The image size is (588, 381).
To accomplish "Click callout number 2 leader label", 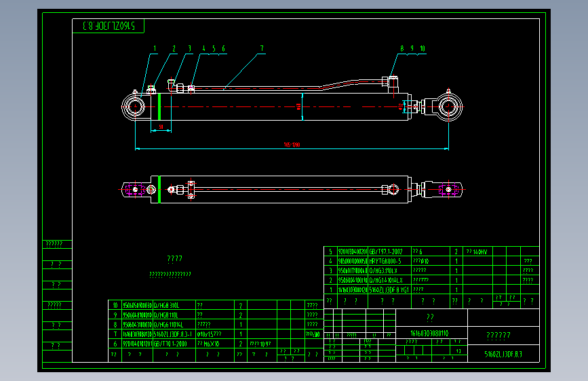I will coord(174,48).
